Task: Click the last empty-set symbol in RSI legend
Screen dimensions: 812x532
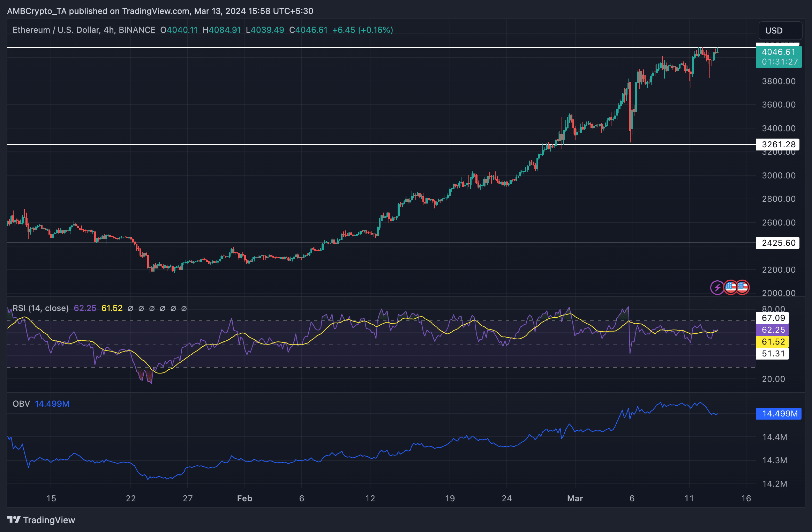Action: pyautogui.click(x=184, y=308)
